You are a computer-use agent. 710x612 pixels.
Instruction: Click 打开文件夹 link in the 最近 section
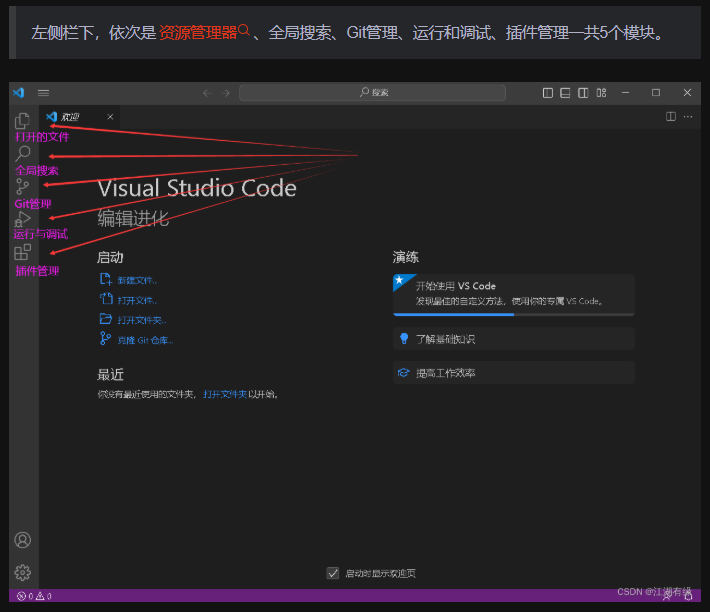225,394
